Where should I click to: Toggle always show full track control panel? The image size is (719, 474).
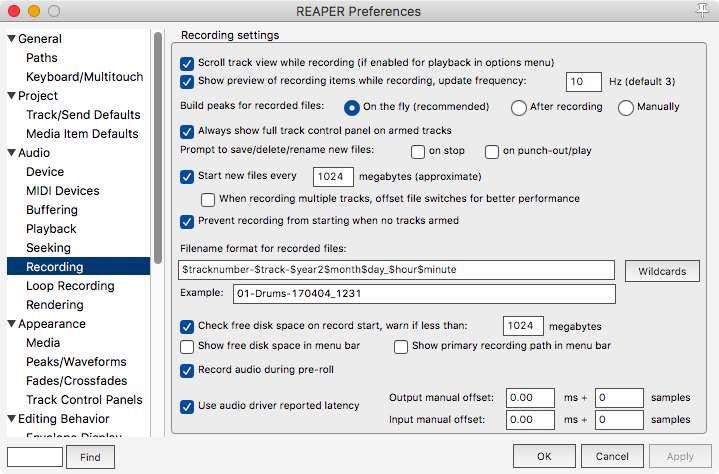pos(187,132)
